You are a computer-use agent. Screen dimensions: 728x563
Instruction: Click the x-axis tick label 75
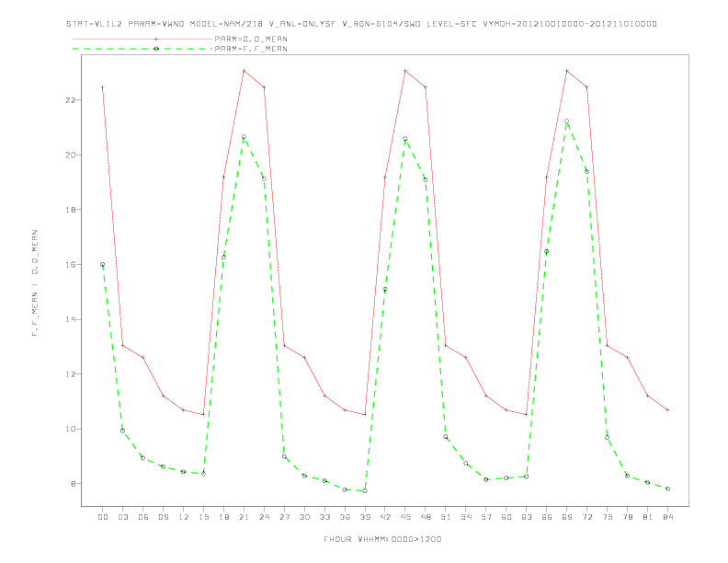tap(608, 517)
